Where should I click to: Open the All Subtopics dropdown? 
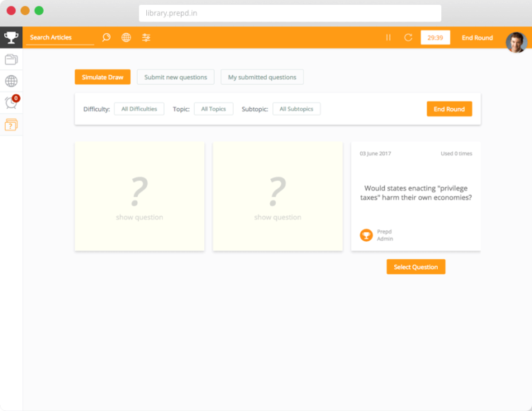coord(296,109)
